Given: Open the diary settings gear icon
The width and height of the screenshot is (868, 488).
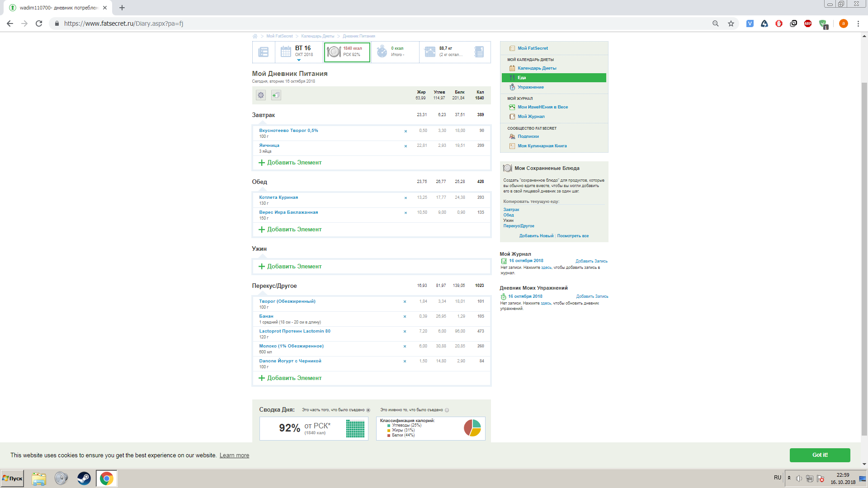Looking at the screenshot, I should point(261,95).
